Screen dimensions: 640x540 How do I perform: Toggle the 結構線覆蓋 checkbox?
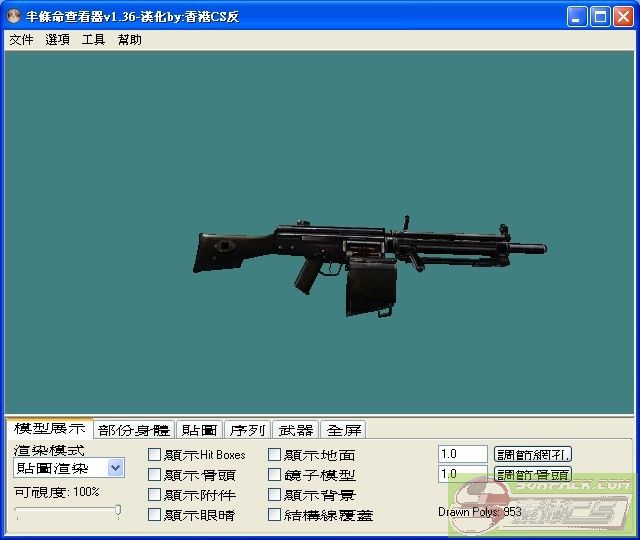[x=275, y=515]
